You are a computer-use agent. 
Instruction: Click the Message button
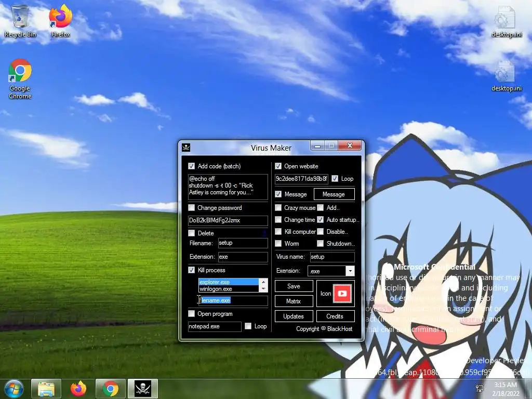coord(334,194)
